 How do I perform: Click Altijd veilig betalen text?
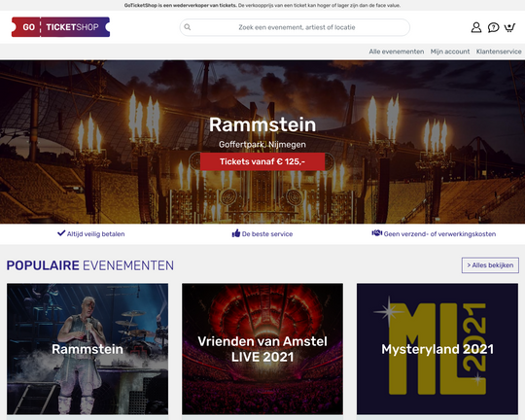(x=95, y=234)
